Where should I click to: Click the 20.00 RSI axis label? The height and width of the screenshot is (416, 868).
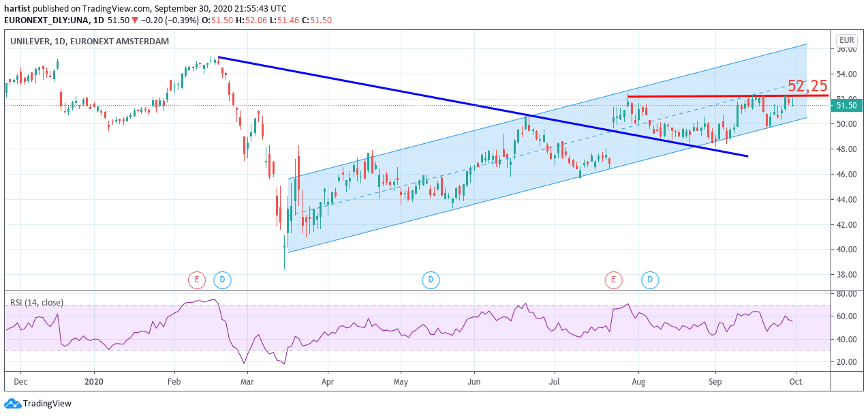click(x=846, y=362)
